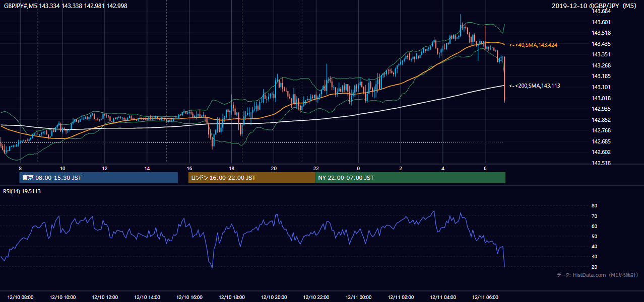Screen dimensions: 644x302
Task: Click RSI scale value 70
Action: (595, 216)
